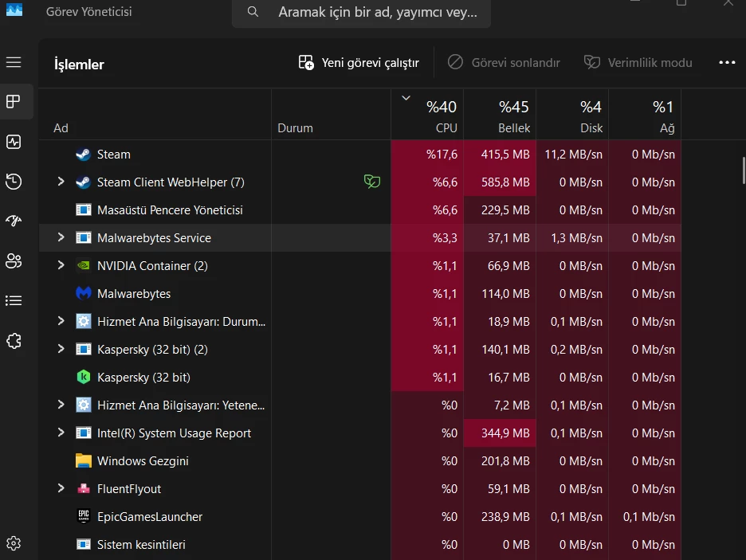Click the Yeni görevi çalıştır button
The image size is (746, 560).
pyautogui.click(x=357, y=62)
